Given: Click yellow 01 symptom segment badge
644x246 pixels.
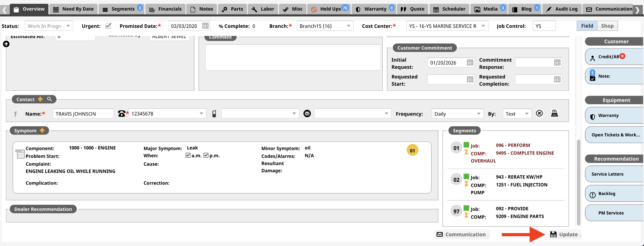Looking at the screenshot, I should click(x=412, y=151).
